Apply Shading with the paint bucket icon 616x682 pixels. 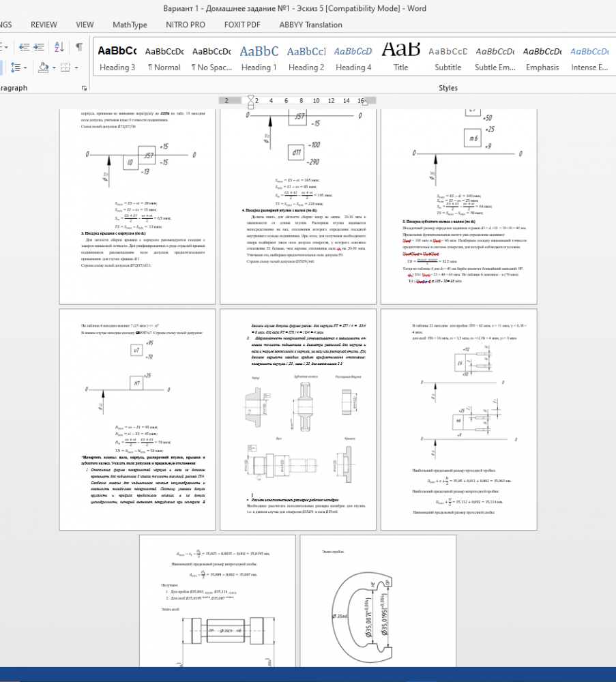click(x=42, y=68)
